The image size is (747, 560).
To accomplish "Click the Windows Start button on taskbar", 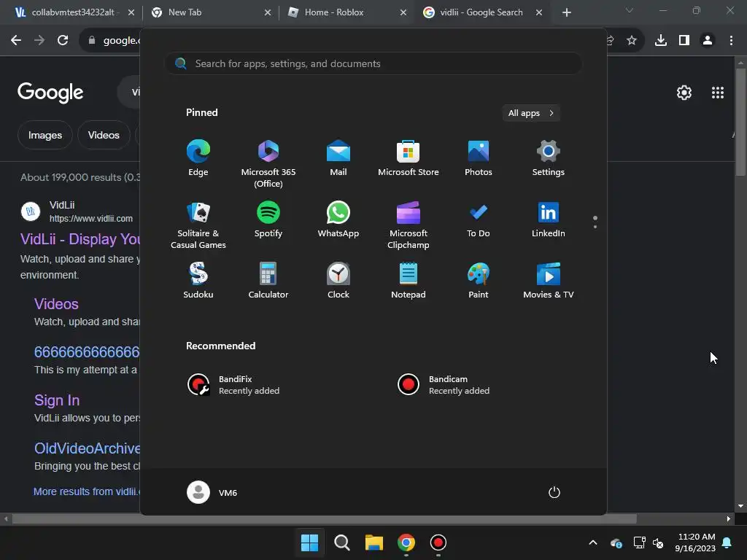I will pos(309,542).
